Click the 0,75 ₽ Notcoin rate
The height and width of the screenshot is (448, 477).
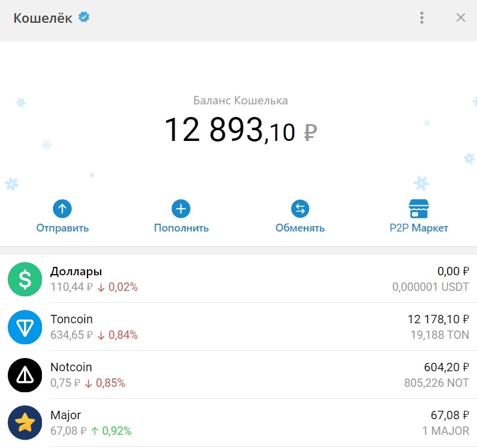point(65,383)
